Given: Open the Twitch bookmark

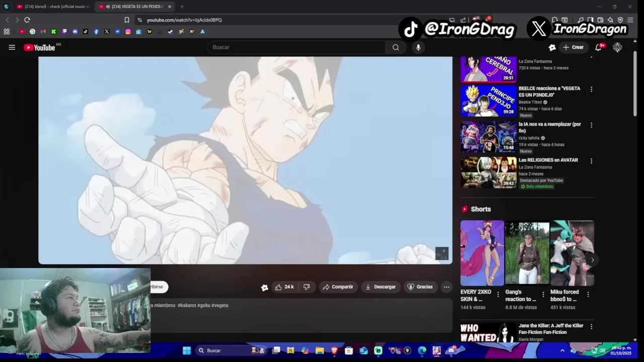Looking at the screenshot, I should tap(64, 31).
